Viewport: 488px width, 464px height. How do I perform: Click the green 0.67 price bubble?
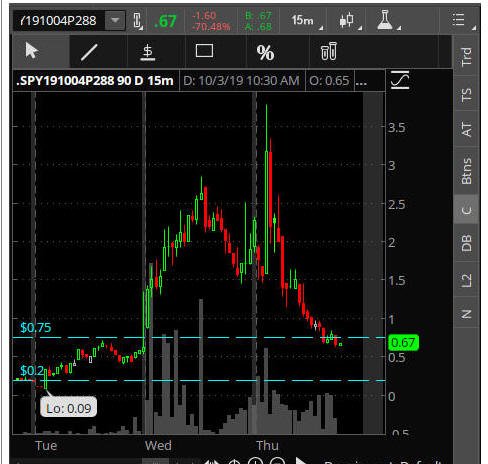click(403, 343)
